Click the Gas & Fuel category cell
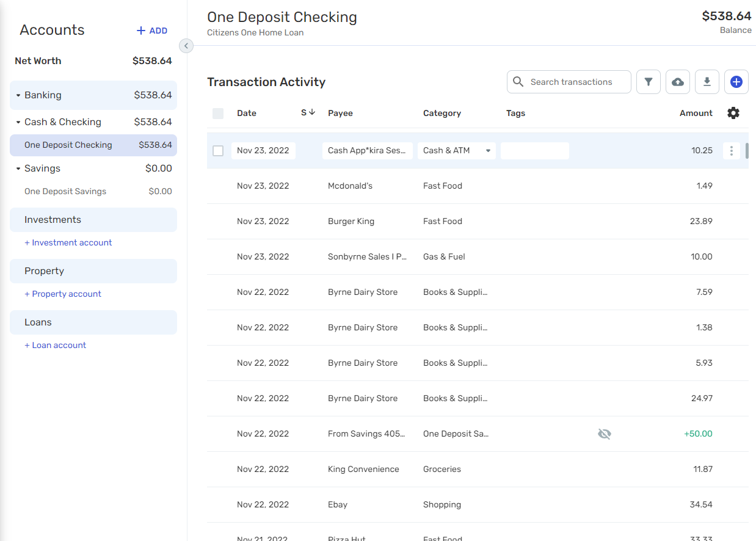Screen dimensions: 756x541 (x=444, y=257)
